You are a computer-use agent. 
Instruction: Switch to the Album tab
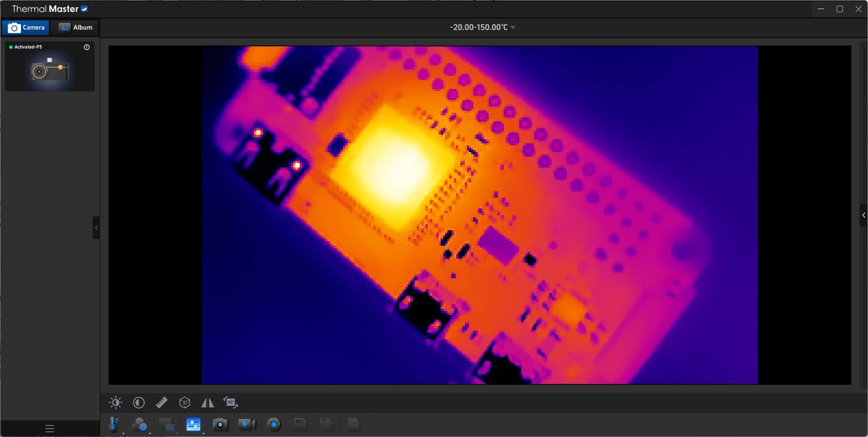(x=76, y=28)
